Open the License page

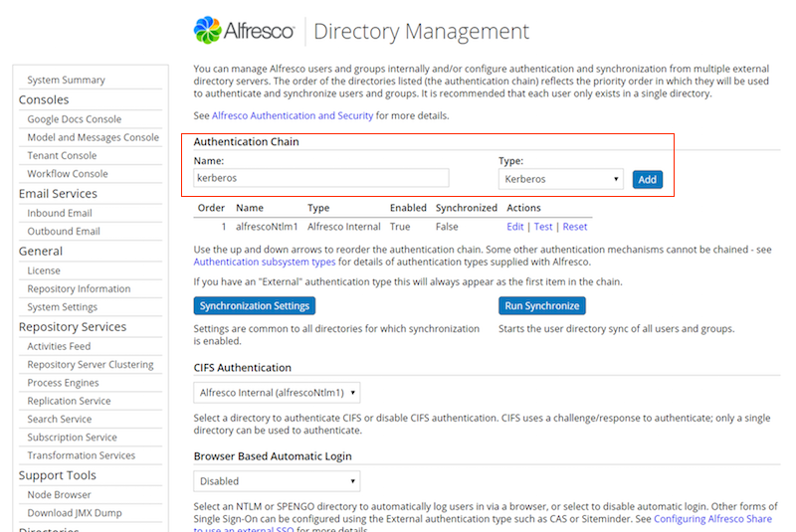pyautogui.click(x=44, y=270)
